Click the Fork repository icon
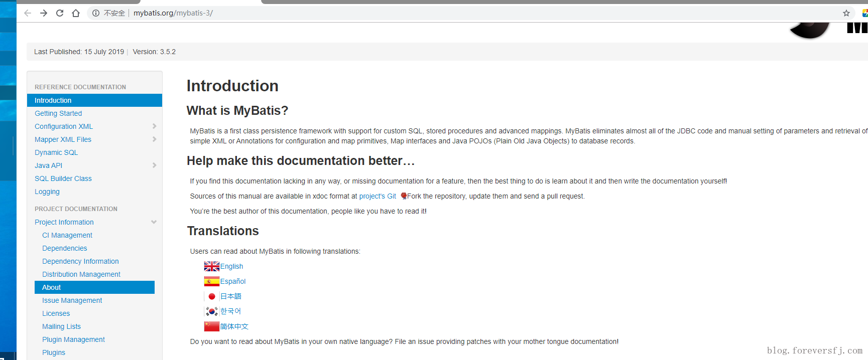Screen dimensions: 868x360 (x=404, y=196)
